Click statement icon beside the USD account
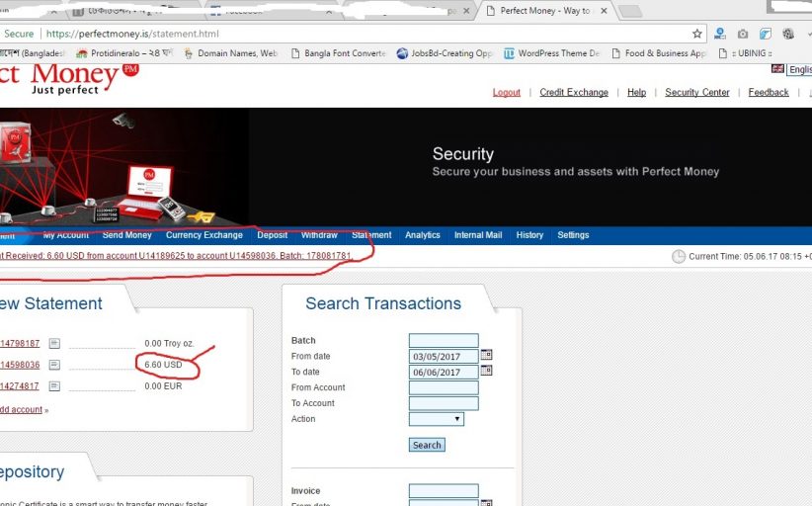Viewport: 812px width, 506px height. pos(54,365)
